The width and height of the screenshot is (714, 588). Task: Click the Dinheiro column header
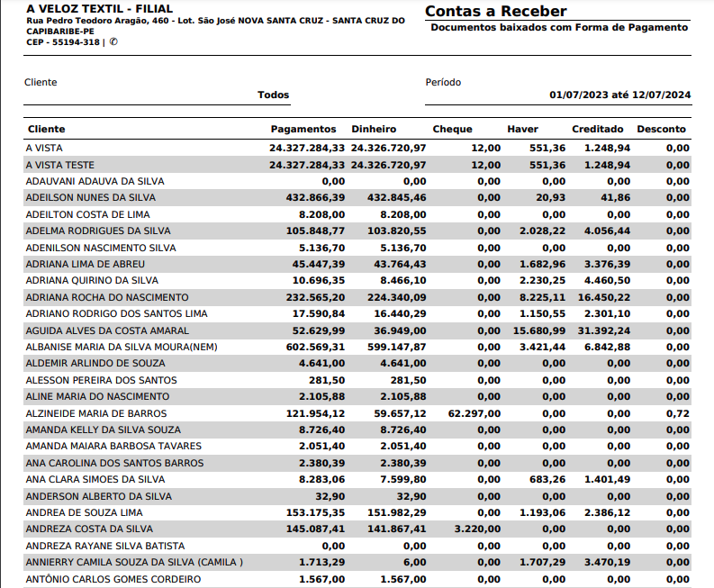coord(374,130)
